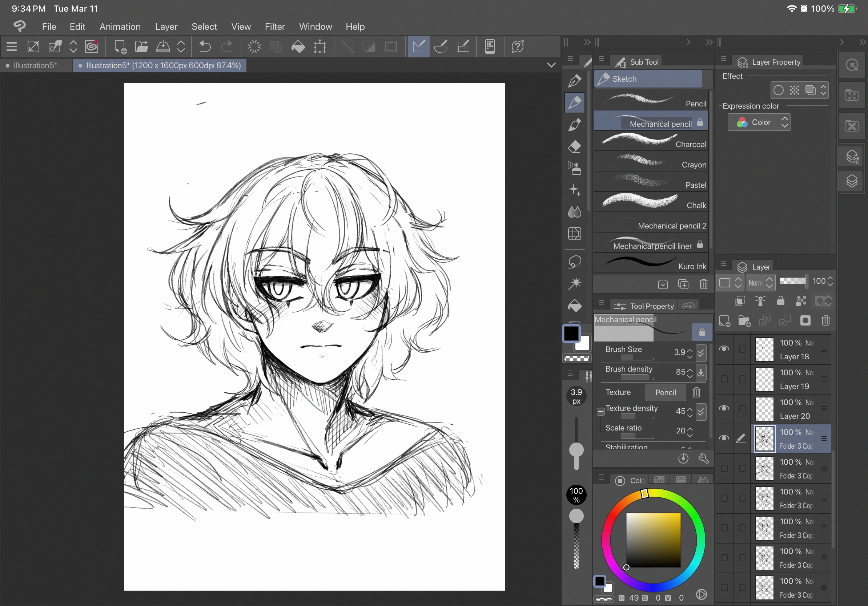Screen dimensions: 868x606
Task: Click New Raster Layer icon
Action: click(x=724, y=321)
